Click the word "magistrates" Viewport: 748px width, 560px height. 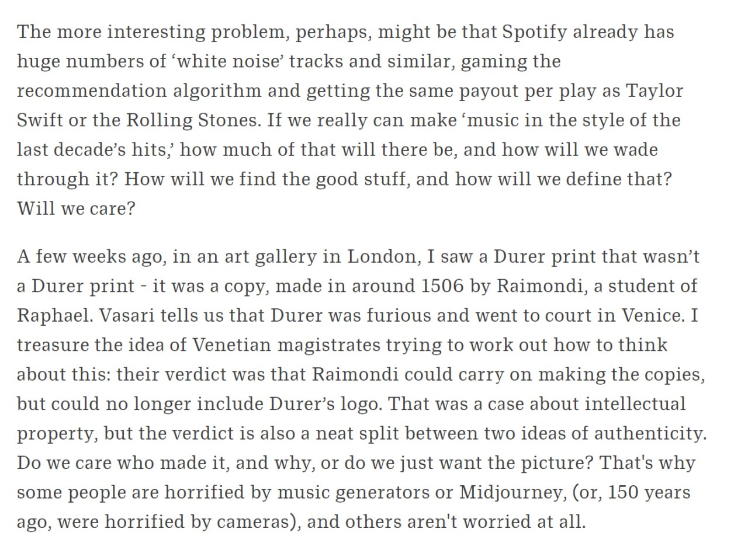329,346
